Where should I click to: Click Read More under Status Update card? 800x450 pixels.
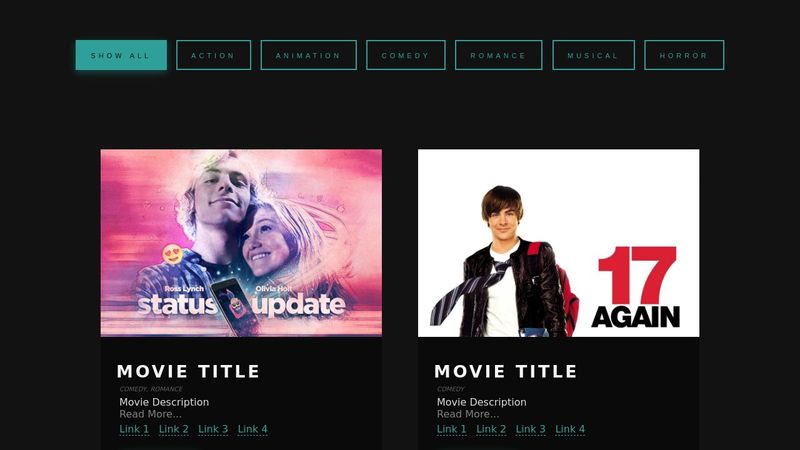click(x=151, y=414)
